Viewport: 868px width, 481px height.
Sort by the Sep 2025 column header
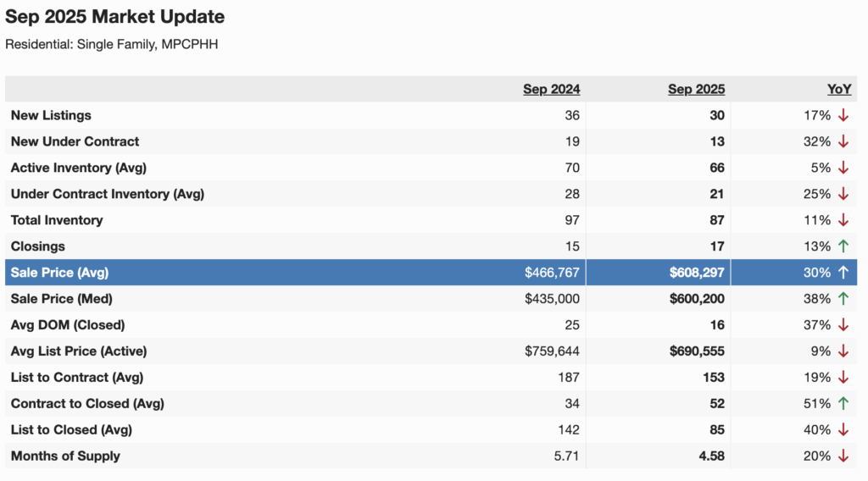pos(696,89)
